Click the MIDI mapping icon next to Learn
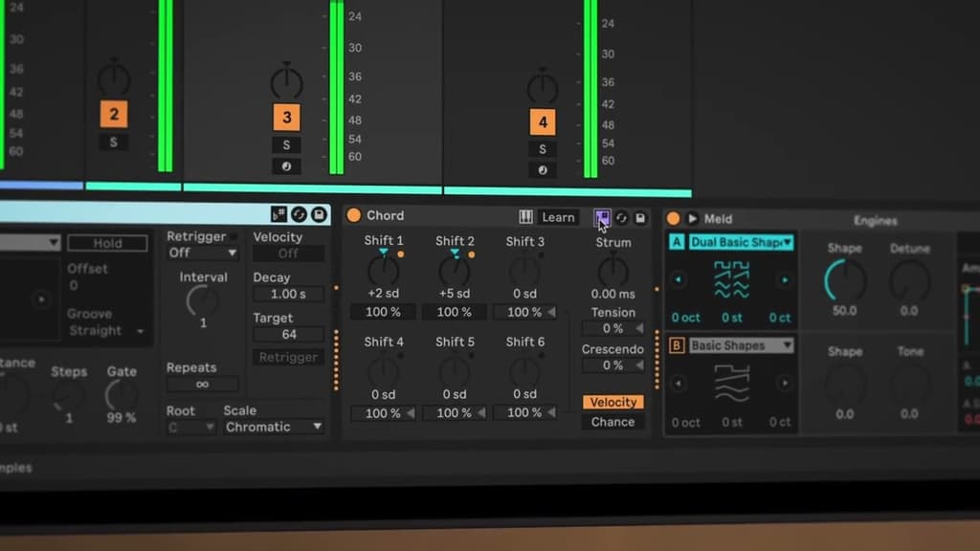This screenshot has width=980, height=551. pos(603,217)
